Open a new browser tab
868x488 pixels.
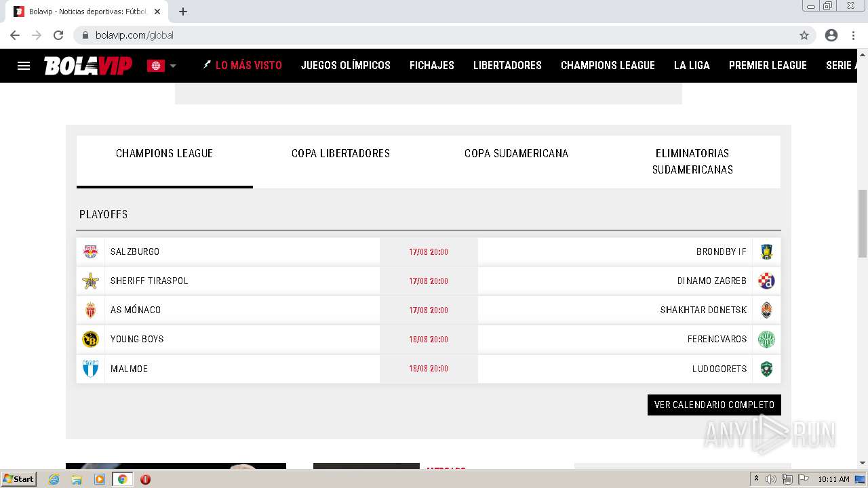[x=183, y=12]
